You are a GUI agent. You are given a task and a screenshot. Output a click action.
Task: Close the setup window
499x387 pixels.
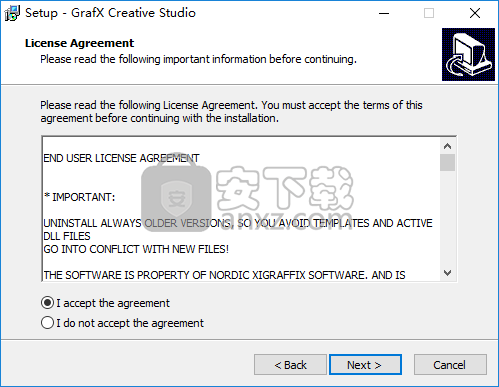coord(475,13)
